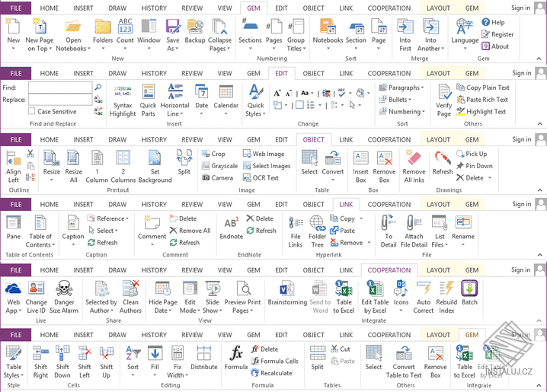
Task: Click the Register button
Action: pyautogui.click(x=497, y=34)
